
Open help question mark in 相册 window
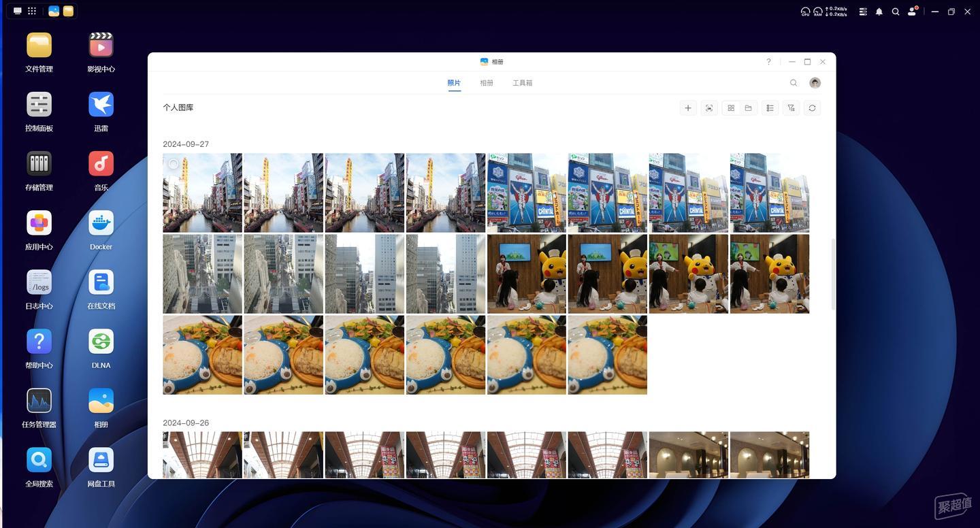point(769,62)
